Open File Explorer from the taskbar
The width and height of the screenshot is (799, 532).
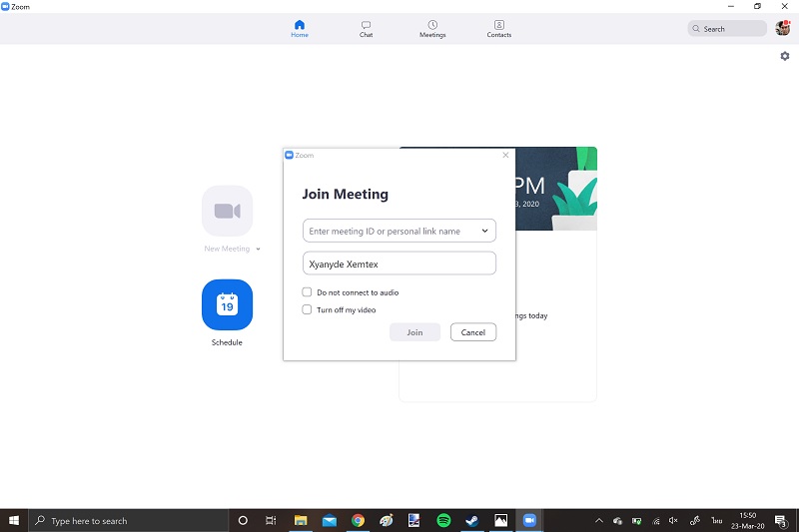pyautogui.click(x=301, y=520)
